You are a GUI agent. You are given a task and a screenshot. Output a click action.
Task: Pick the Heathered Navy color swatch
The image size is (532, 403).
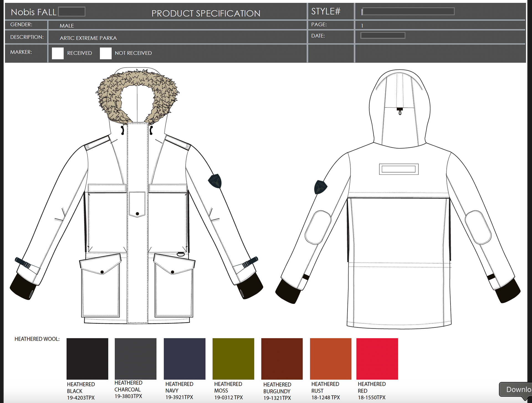(185, 359)
